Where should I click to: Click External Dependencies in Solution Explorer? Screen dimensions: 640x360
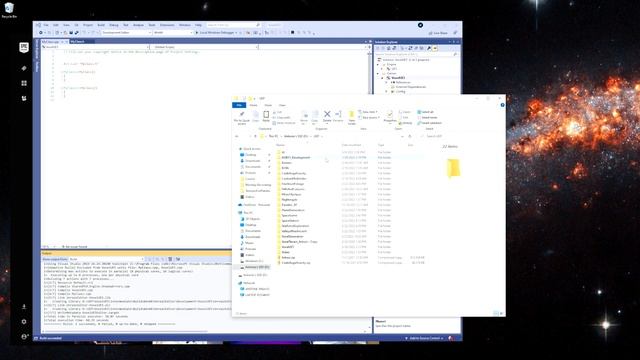click(x=411, y=87)
